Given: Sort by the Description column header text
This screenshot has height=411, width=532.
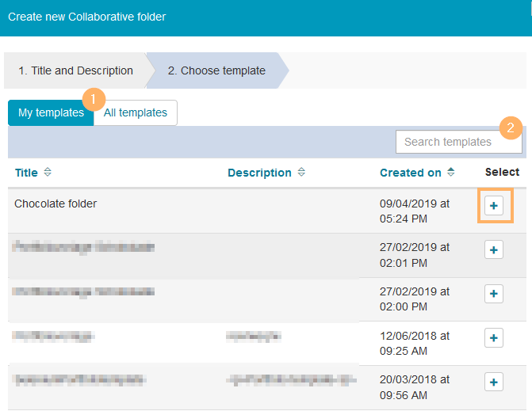Looking at the screenshot, I should click(x=259, y=173).
